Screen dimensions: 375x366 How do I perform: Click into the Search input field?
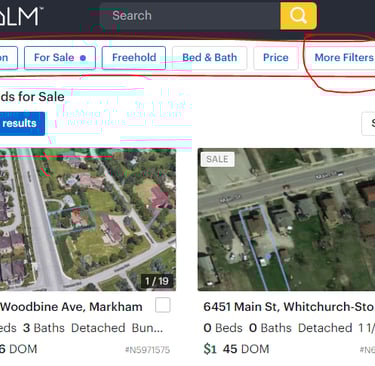point(190,16)
